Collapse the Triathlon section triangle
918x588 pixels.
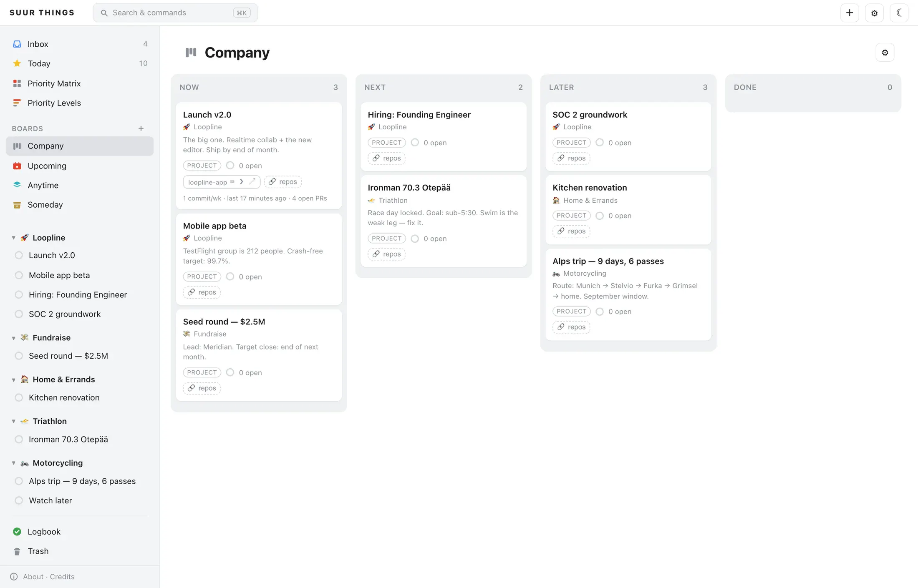(13, 421)
